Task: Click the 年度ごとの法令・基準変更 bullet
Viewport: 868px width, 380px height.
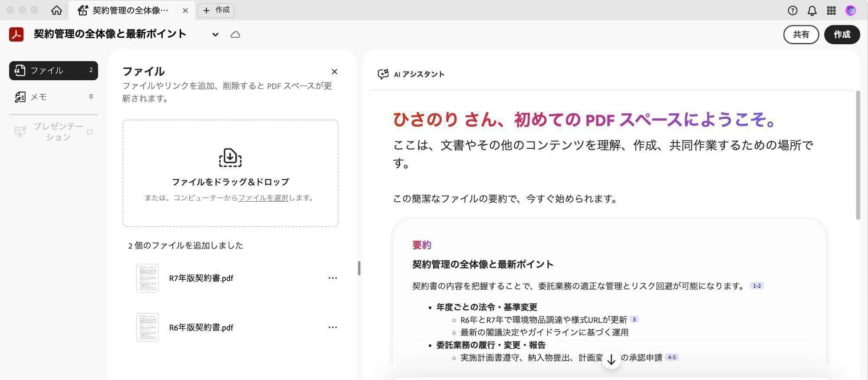Action: [487, 307]
